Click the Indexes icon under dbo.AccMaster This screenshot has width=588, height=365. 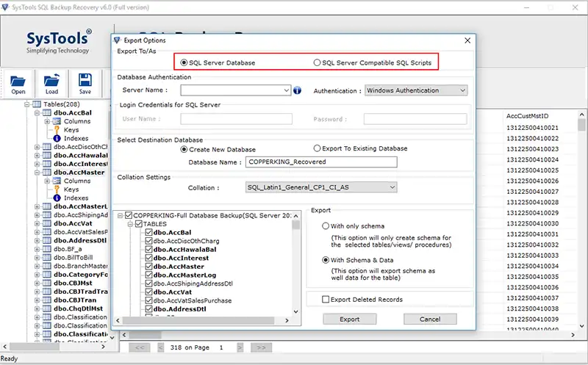click(x=57, y=198)
